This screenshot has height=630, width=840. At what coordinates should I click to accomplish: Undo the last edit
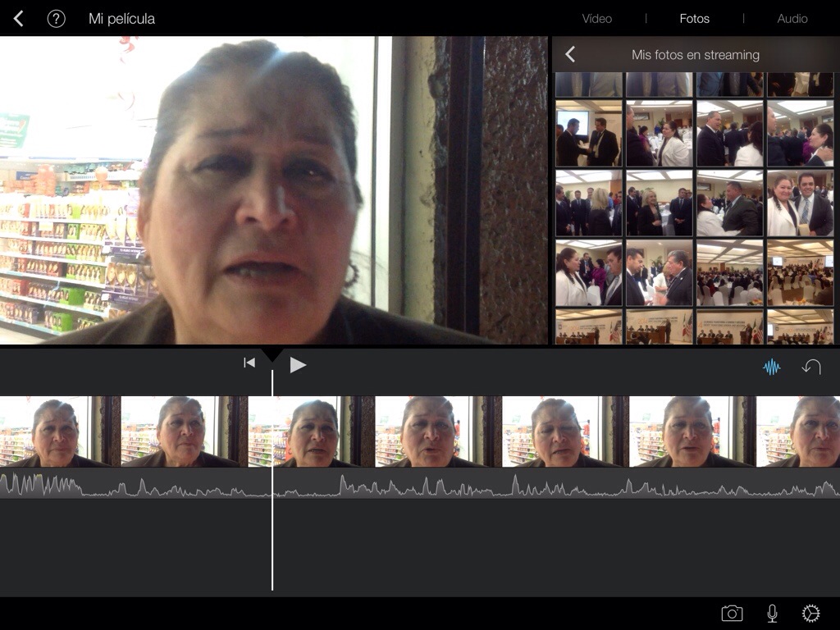click(x=811, y=367)
